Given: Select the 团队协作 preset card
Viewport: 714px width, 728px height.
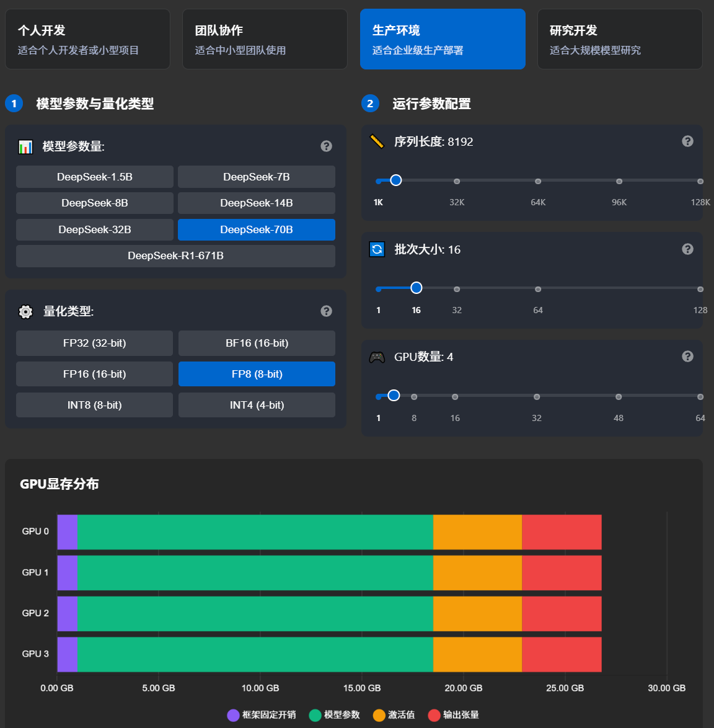Looking at the screenshot, I should [265, 39].
